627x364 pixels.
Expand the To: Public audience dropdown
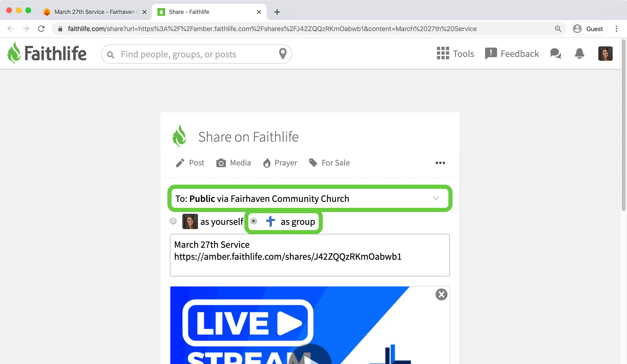click(310, 199)
